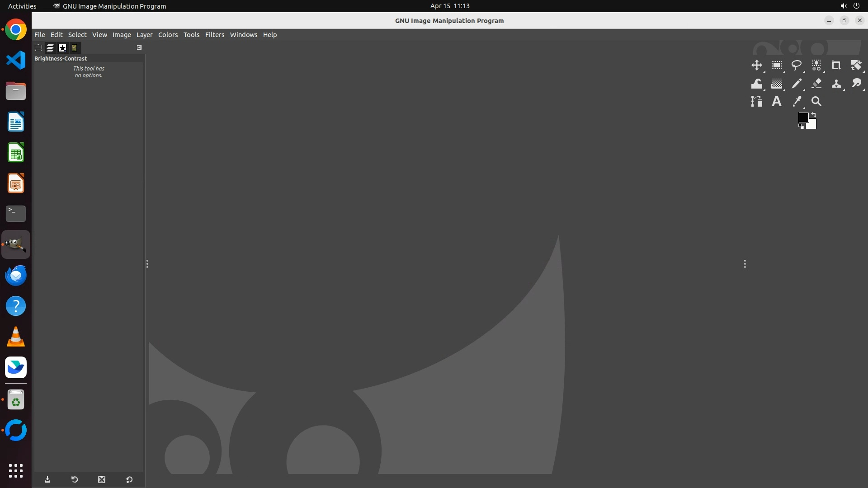Select the Rectangle Select tool
The width and height of the screenshot is (868, 488).
pyautogui.click(x=776, y=66)
